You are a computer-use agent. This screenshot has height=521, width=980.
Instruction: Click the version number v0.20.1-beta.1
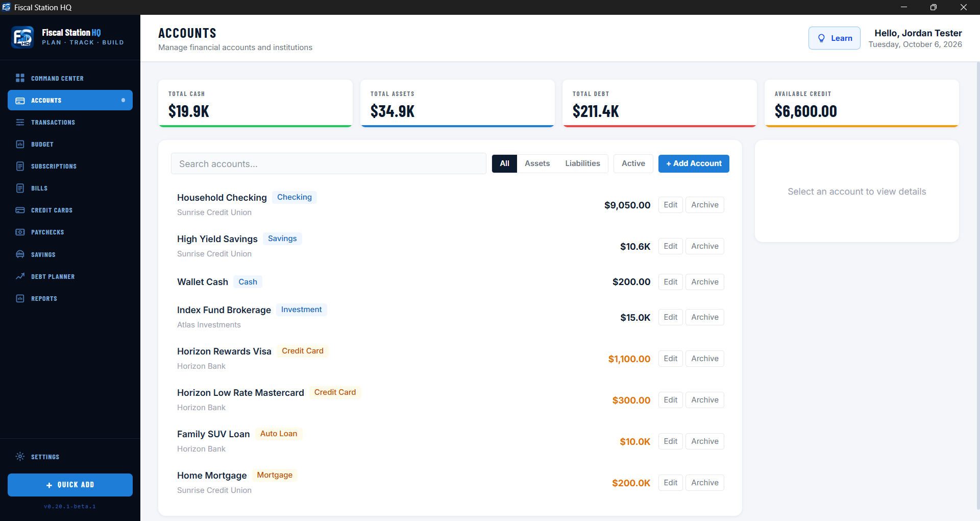click(70, 507)
